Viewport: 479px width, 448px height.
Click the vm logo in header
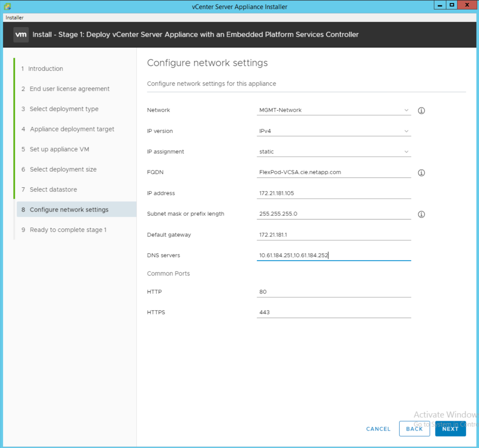[x=21, y=34]
